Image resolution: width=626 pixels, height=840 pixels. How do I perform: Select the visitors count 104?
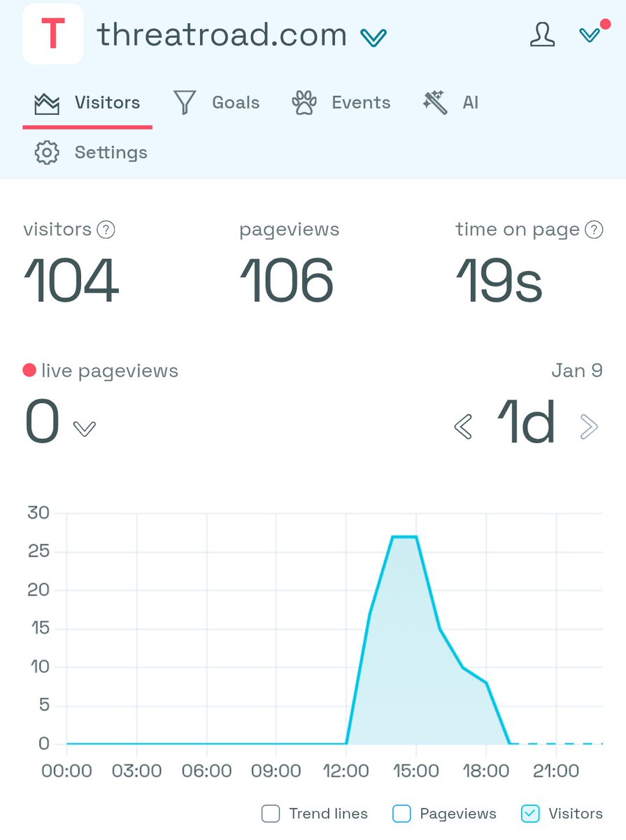71,281
